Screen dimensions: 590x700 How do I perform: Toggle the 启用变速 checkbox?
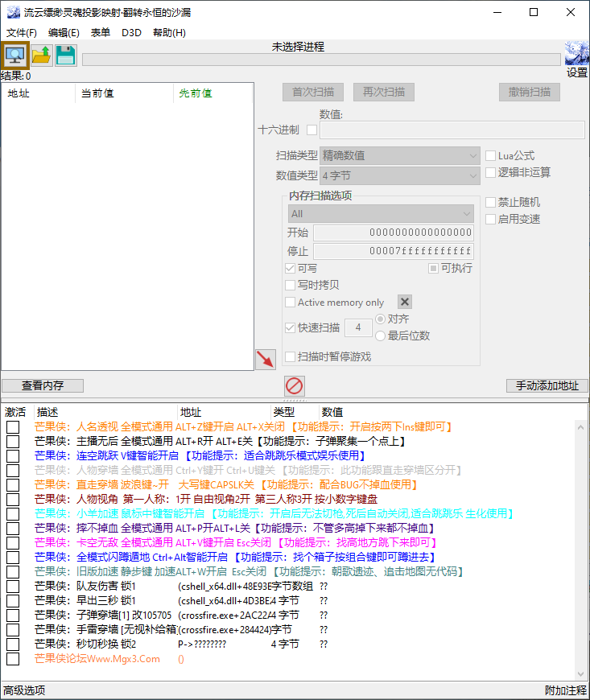click(490, 219)
